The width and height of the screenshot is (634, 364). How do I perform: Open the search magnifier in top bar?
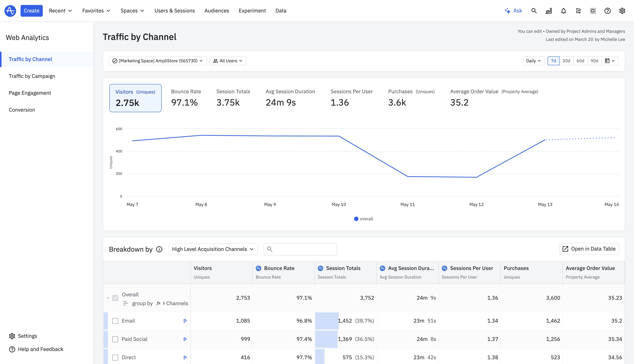coord(534,11)
